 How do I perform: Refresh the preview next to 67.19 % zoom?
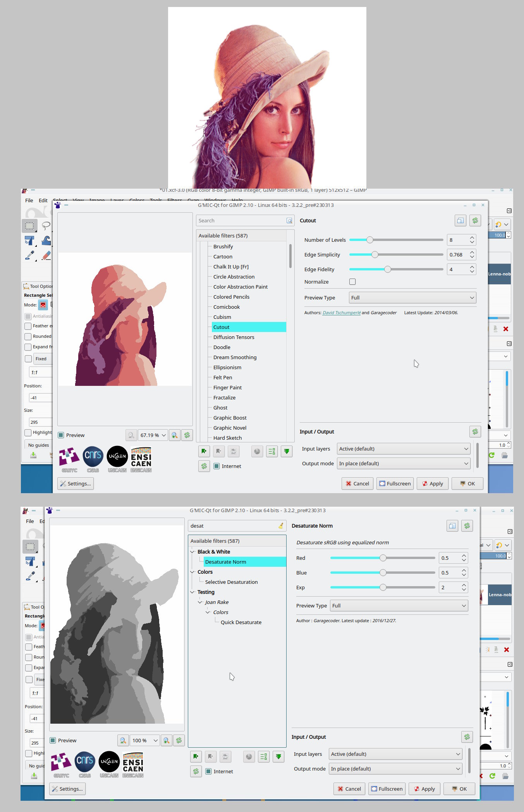point(187,435)
